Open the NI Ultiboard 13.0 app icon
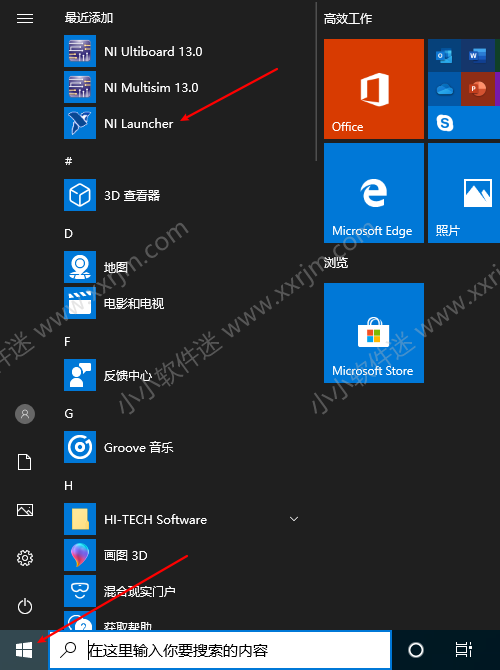500x670 pixels. tap(80, 51)
